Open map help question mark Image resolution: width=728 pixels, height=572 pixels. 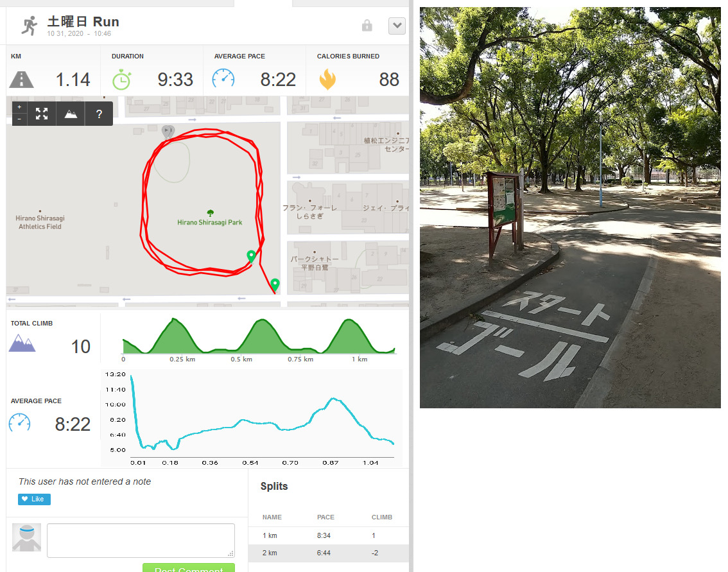tap(99, 114)
